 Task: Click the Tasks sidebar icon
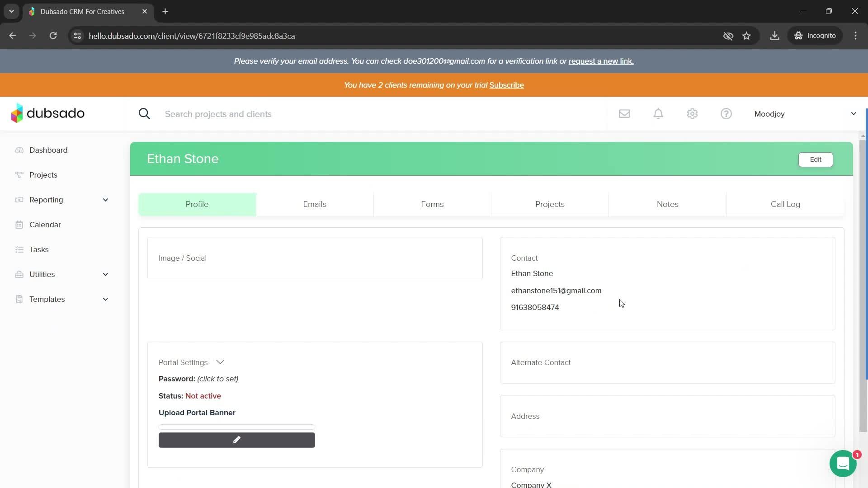click(19, 249)
